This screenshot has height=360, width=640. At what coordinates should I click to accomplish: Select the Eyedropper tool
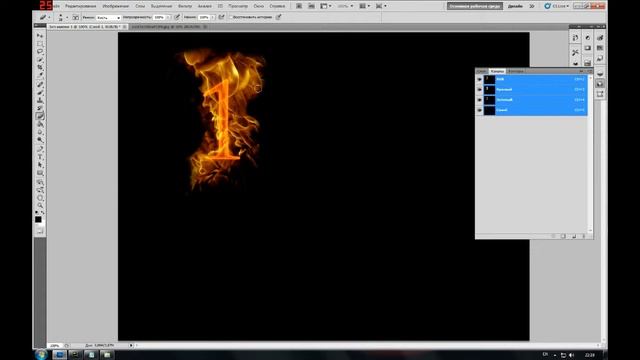[x=40, y=76]
